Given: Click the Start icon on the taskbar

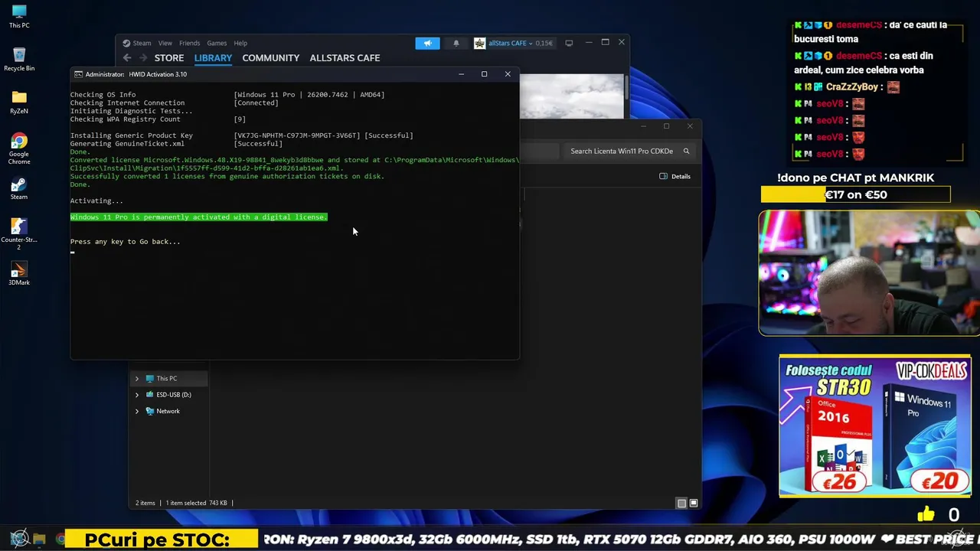Looking at the screenshot, I should click(19, 539).
